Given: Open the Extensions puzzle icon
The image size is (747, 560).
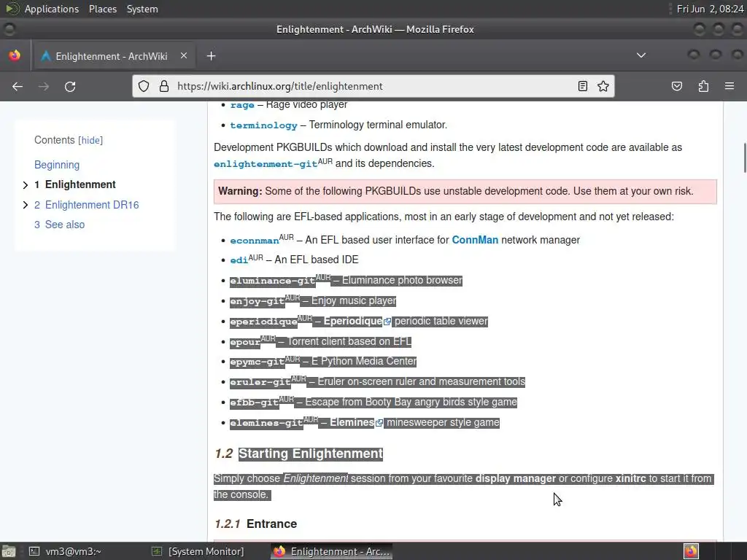Looking at the screenshot, I should (703, 86).
